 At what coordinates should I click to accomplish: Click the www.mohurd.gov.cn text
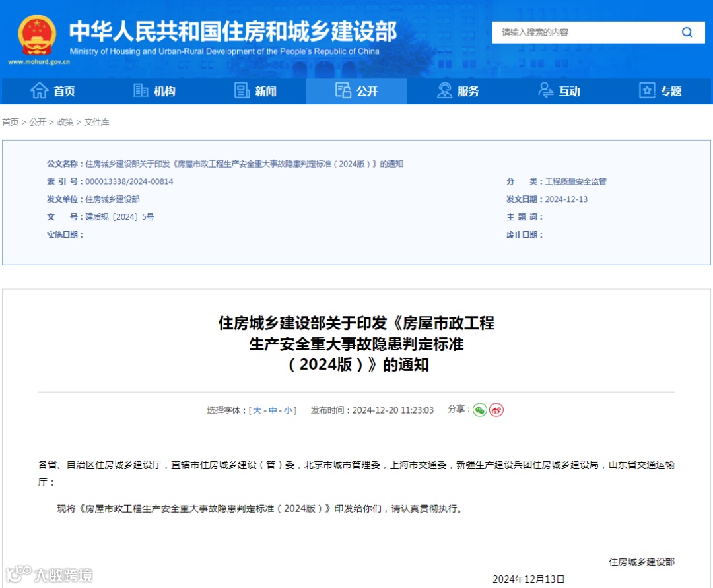(x=39, y=62)
